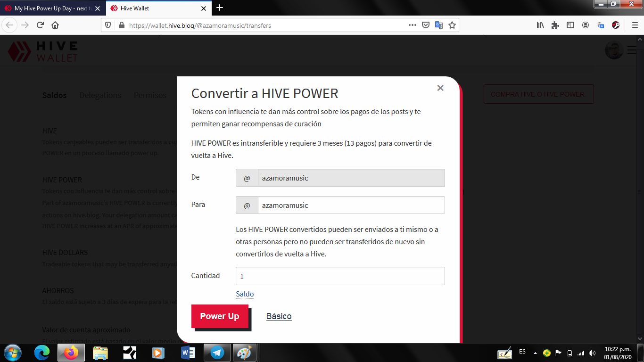Launch Microsoft Edge from taskbar
The width and height of the screenshot is (644, 362).
pyautogui.click(x=42, y=353)
